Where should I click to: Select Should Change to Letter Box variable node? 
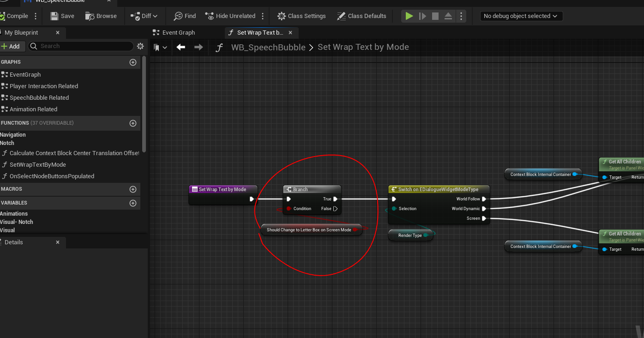click(x=312, y=229)
